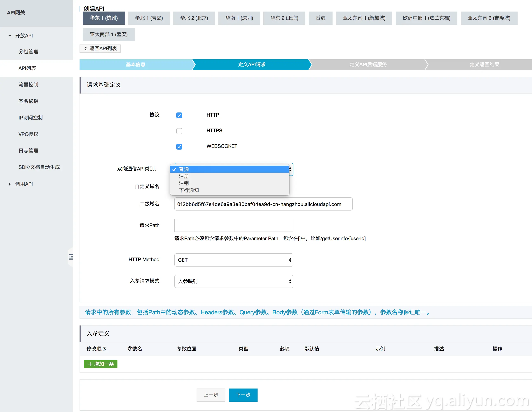Click the 上一步 button
The height and width of the screenshot is (412, 532).
tap(211, 395)
